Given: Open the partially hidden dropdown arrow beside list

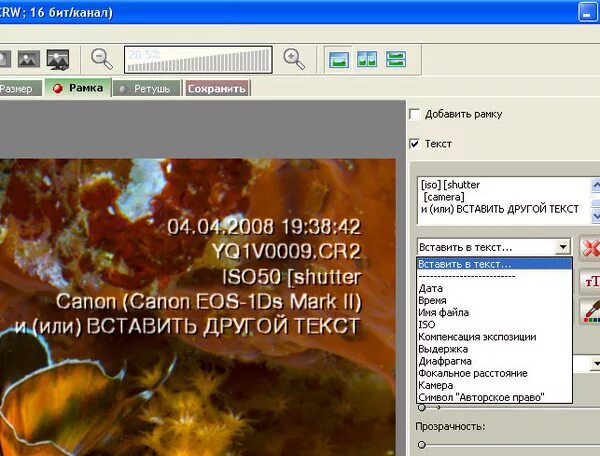Looking at the screenshot, I should [595, 363].
